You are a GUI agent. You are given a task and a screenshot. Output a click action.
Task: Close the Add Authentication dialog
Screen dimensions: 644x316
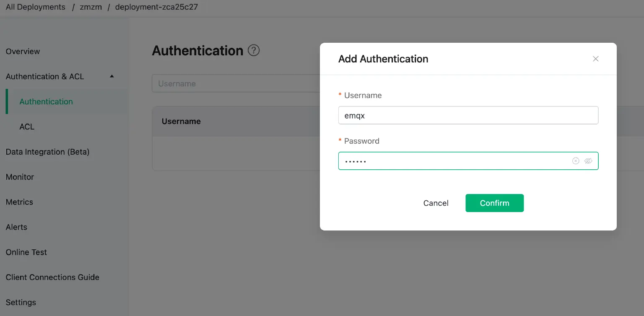pos(595,59)
